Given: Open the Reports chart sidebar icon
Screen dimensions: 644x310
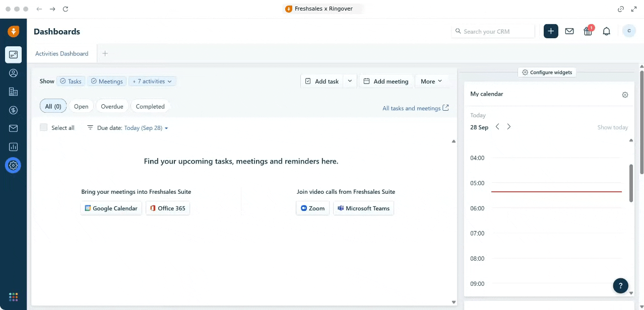Looking at the screenshot, I should (x=13, y=147).
